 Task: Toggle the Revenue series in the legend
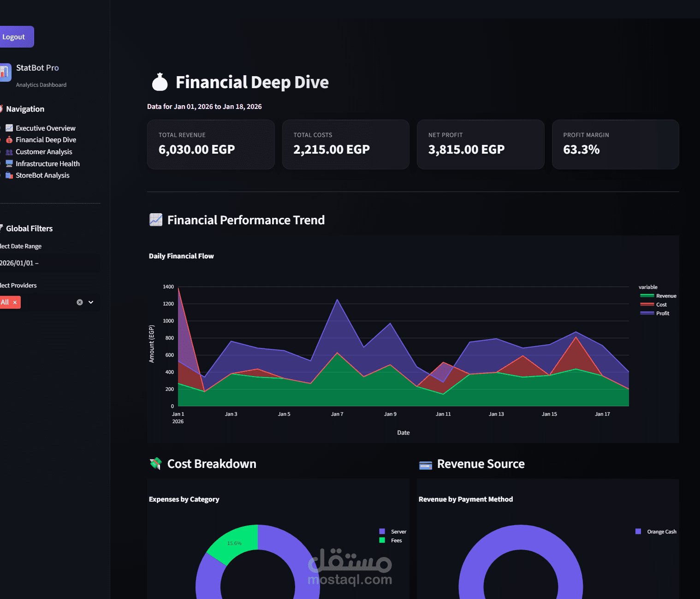658,296
